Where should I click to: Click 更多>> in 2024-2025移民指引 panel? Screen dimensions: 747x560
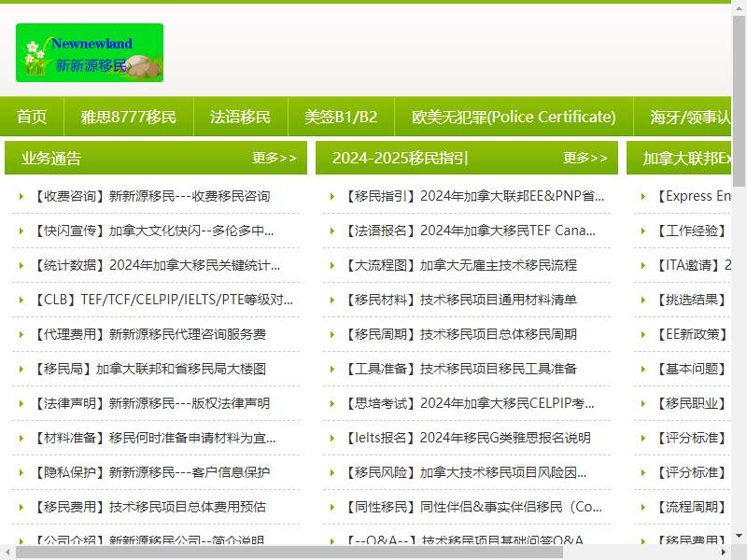585,158
